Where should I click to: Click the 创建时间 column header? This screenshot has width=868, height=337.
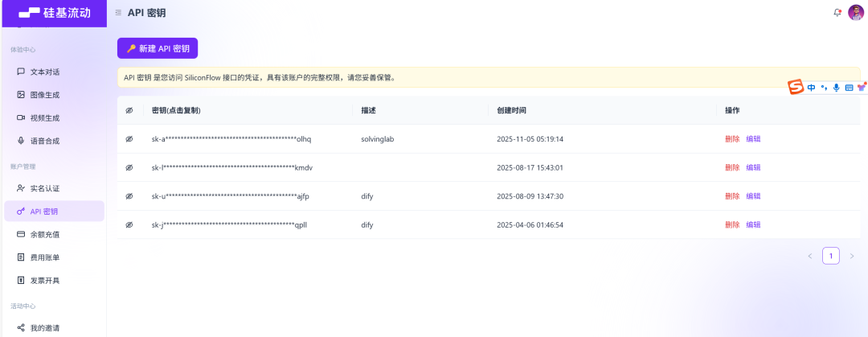click(511, 110)
